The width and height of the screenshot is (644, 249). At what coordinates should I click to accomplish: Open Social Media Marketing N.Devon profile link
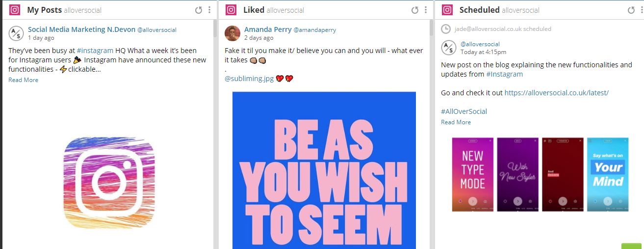point(81,29)
